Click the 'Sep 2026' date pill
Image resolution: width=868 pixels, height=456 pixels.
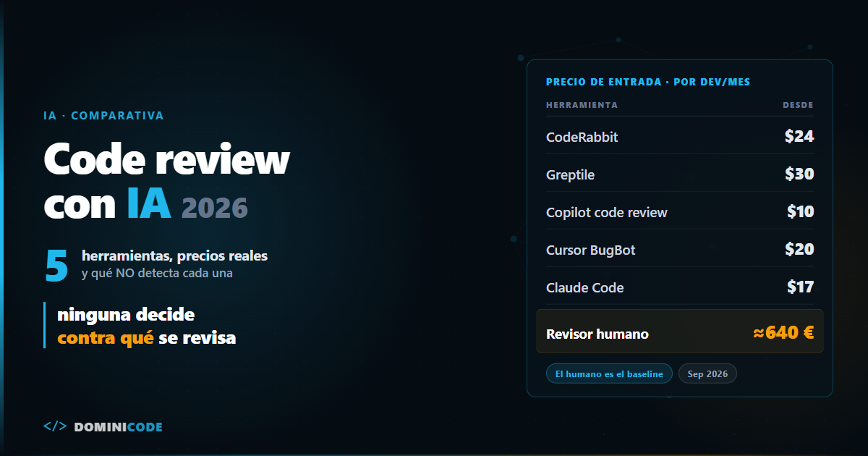pos(707,373)
